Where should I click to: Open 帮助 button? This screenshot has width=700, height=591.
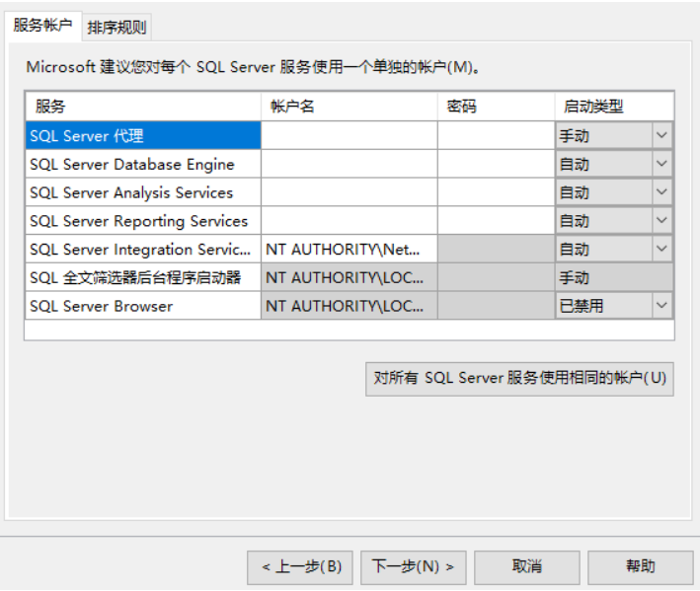pos(640,567)
